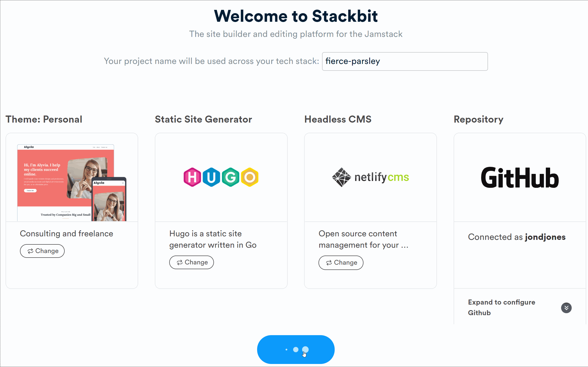588x367 pixels.
Task: Click the double-chevron expand Github icon
Action: (566, 308)
